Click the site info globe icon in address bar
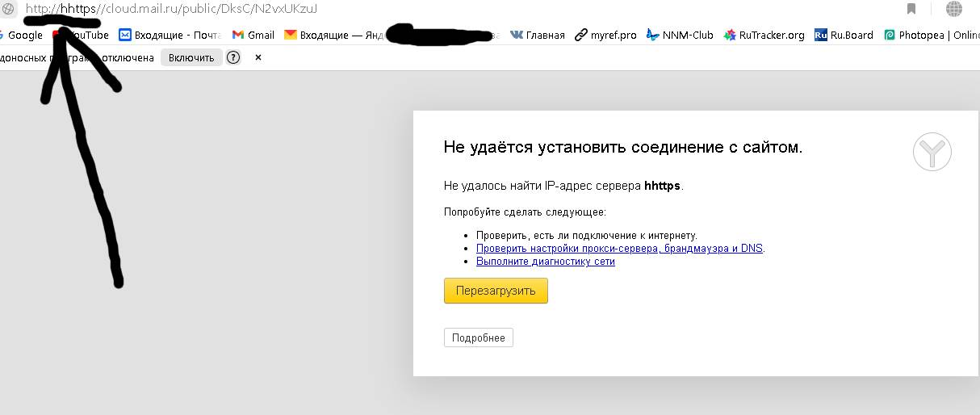980x415 pixels. tap(8, 9)
